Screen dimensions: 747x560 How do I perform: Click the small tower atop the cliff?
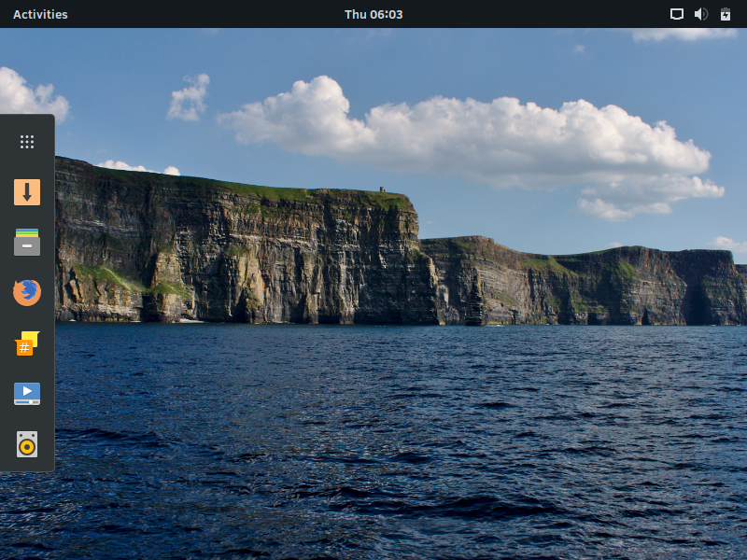click(381, 189)
